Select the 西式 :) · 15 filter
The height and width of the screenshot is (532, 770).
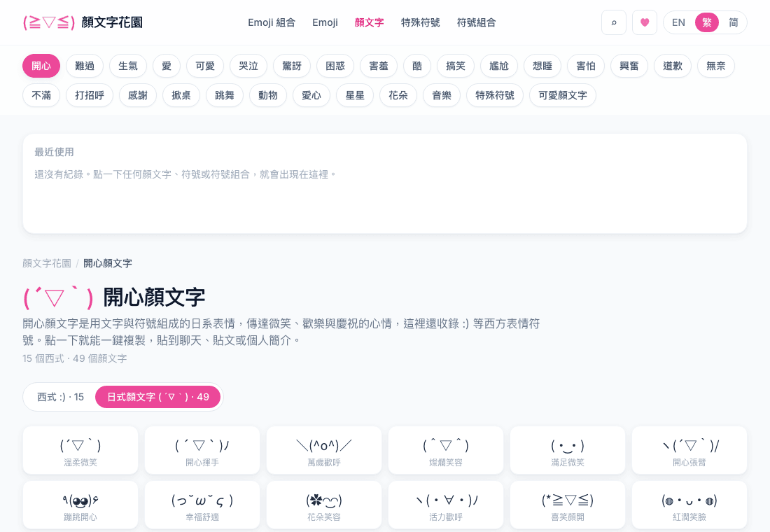(60, 397)
